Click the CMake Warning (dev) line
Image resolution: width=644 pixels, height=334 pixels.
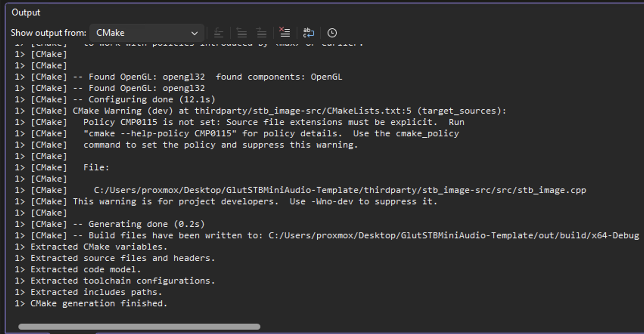289,111
